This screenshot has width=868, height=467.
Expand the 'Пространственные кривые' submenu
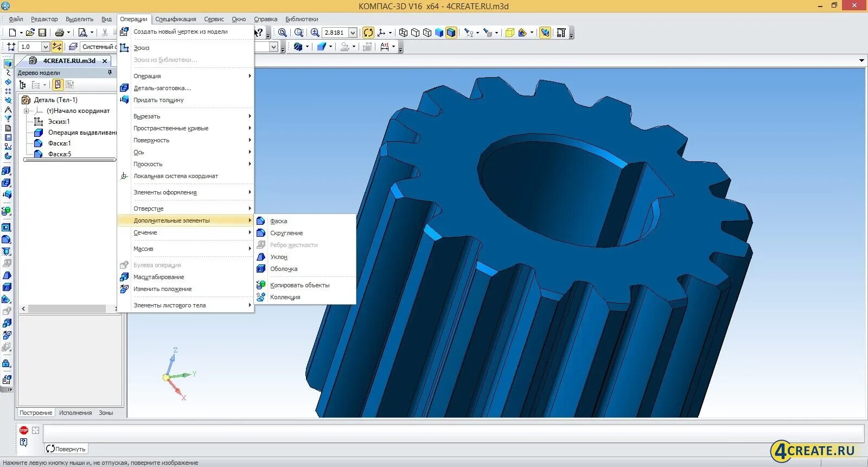tap(186, 128)
